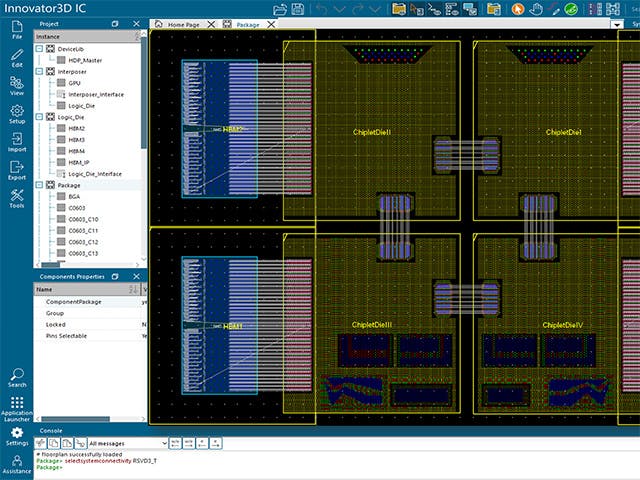Select HBM2 in the project tree
This screenshot has width=640, height=480.
pos(71,128)
